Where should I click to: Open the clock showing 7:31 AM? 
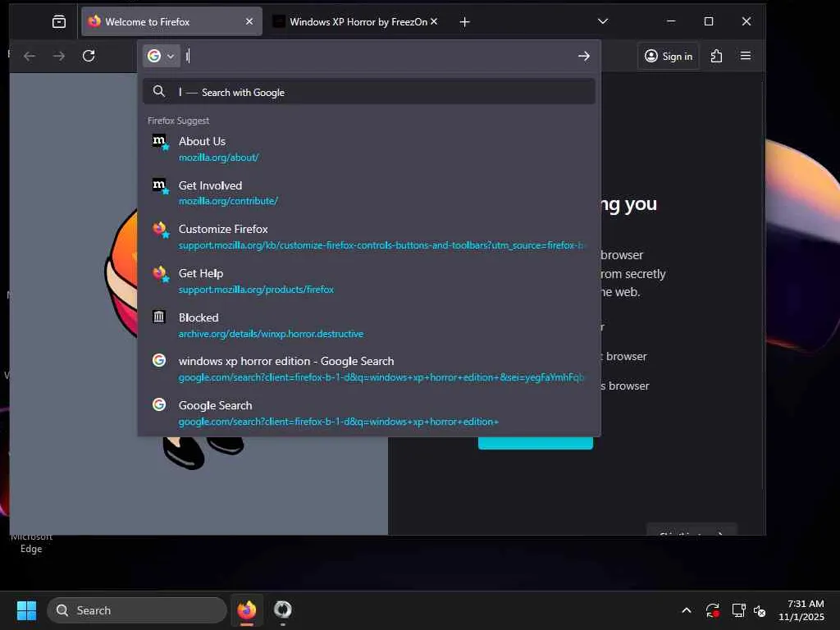(x=801, y=610)
